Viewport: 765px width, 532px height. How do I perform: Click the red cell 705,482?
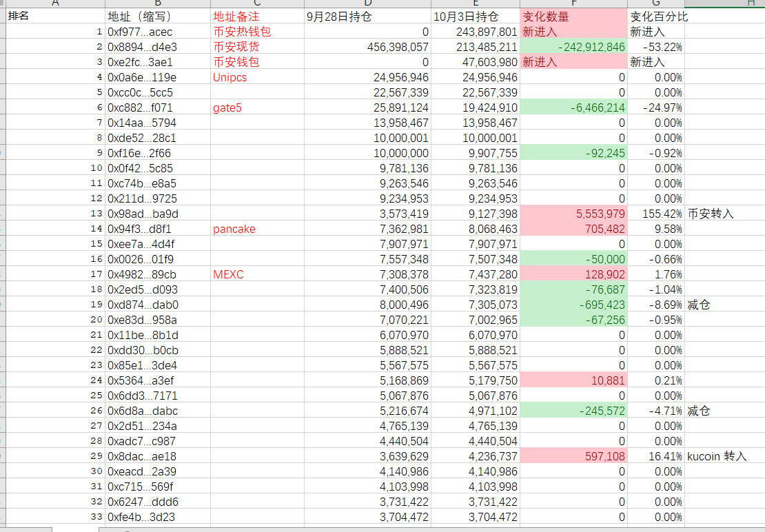573,229
